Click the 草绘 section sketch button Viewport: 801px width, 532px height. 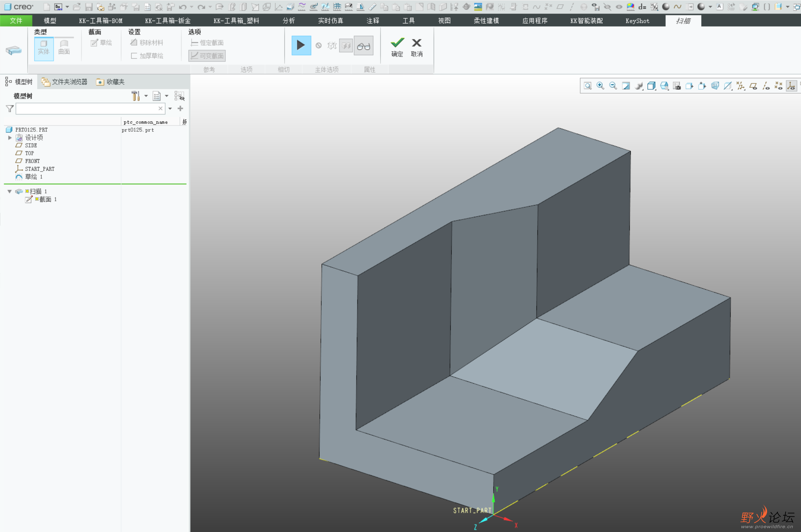tap(101, 43)
